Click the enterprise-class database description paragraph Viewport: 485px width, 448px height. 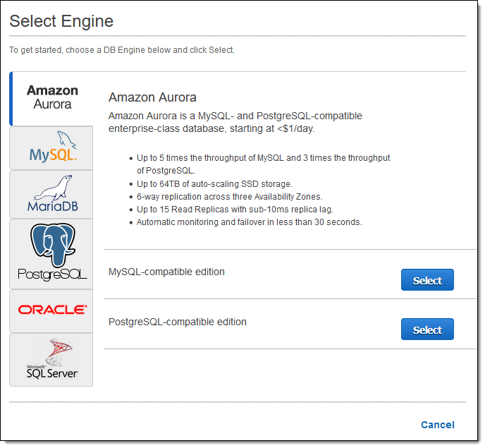[235, 122]
